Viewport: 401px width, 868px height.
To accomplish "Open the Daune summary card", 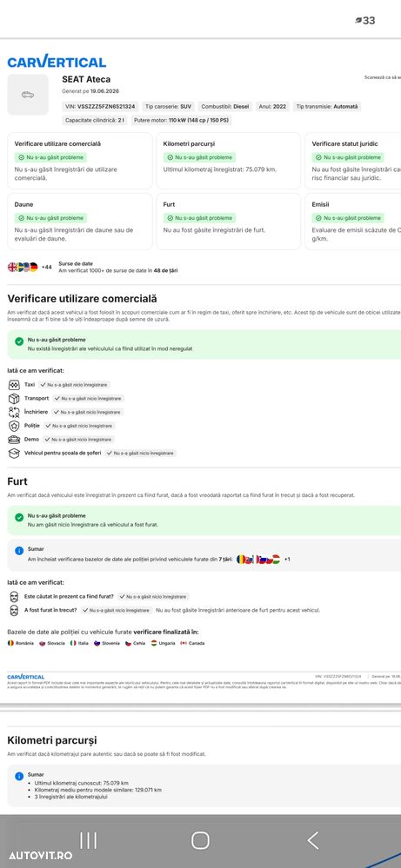I will coord(80,222).
